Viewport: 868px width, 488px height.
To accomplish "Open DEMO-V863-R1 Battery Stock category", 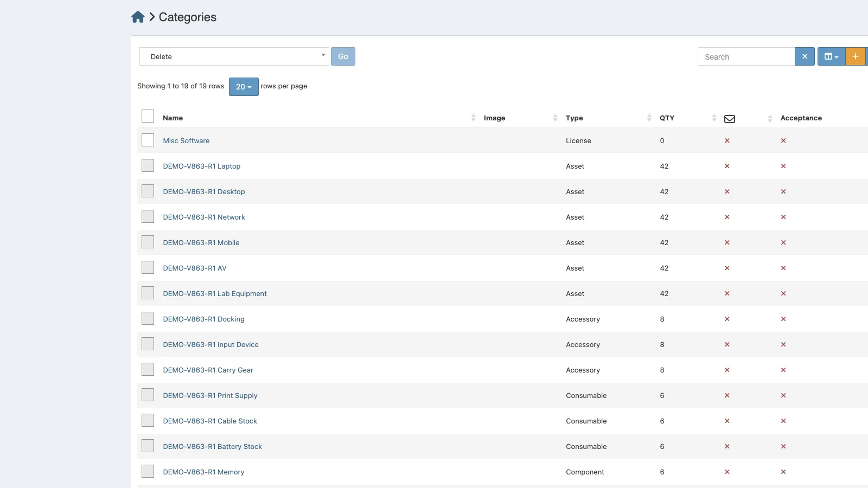I will click(x=213, y=446).
